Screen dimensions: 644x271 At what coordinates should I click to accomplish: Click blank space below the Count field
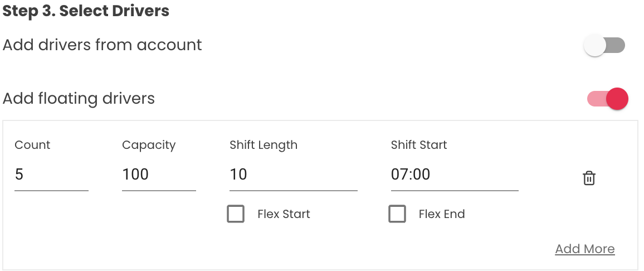[51, 229]
